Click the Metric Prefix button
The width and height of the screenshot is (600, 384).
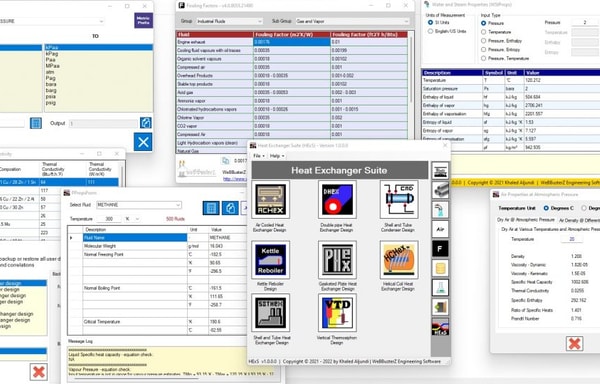143,20
